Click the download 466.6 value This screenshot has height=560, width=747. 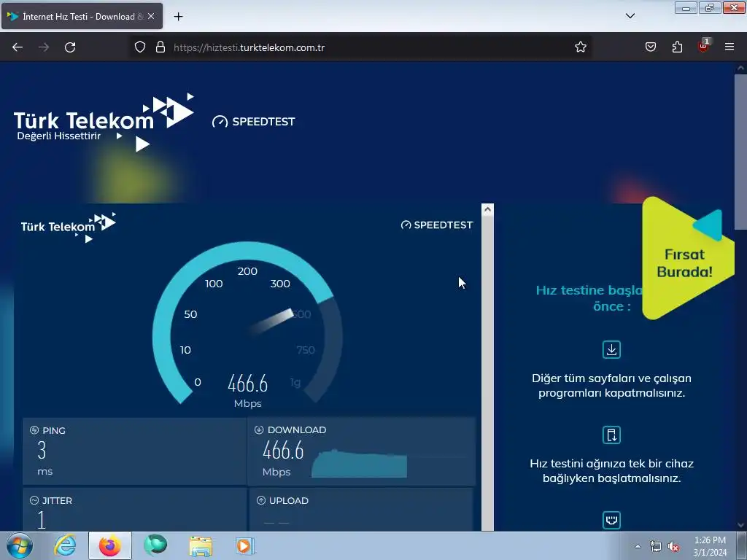pos(283,451)
